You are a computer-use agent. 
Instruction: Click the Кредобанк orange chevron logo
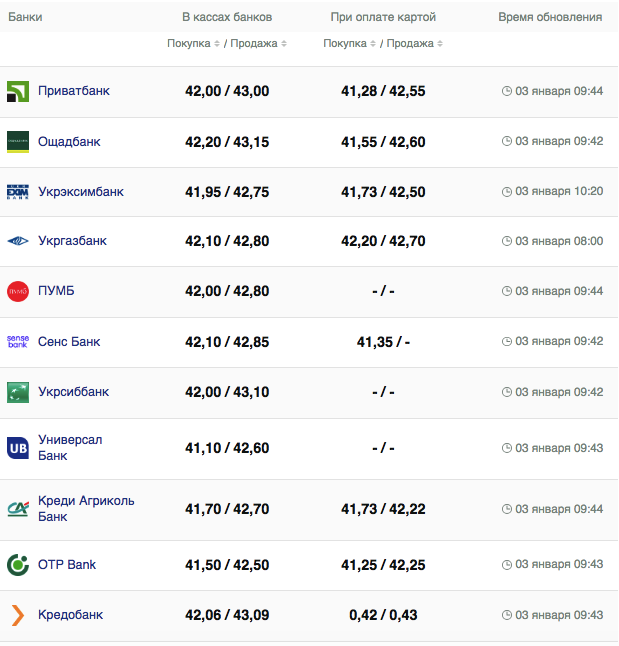[x=18, y=615]
